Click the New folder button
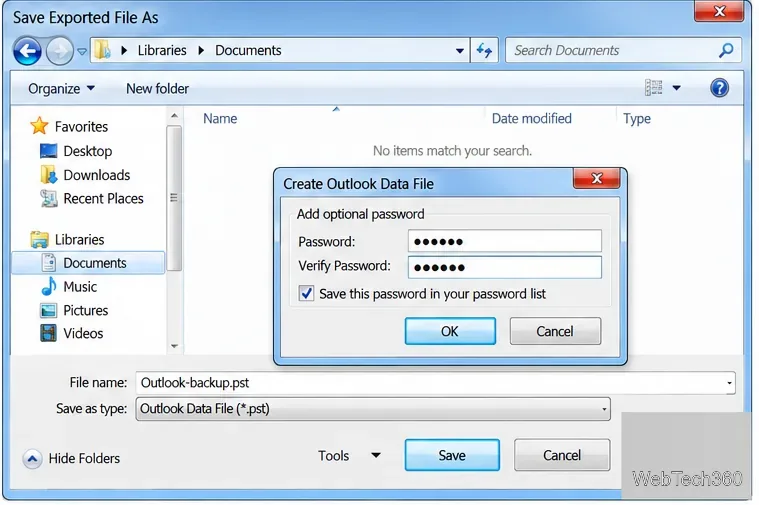Screen dimensions: 759x505 click(x=157, y=89)
